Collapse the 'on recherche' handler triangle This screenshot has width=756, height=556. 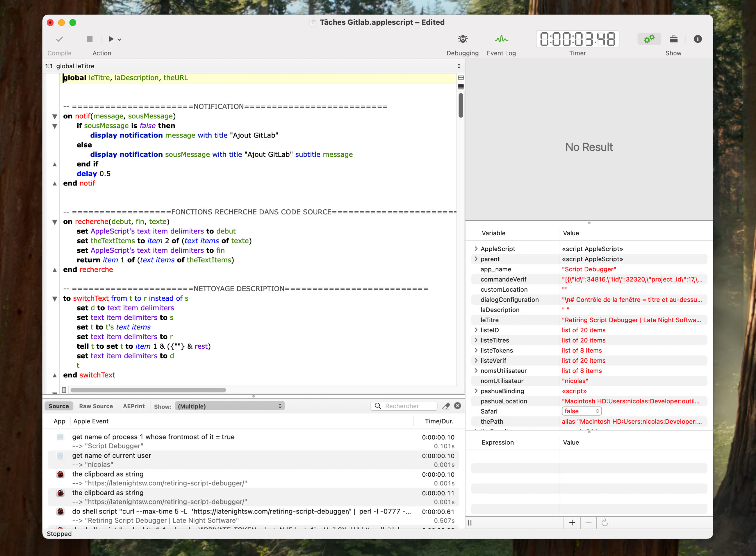(54, 222)
